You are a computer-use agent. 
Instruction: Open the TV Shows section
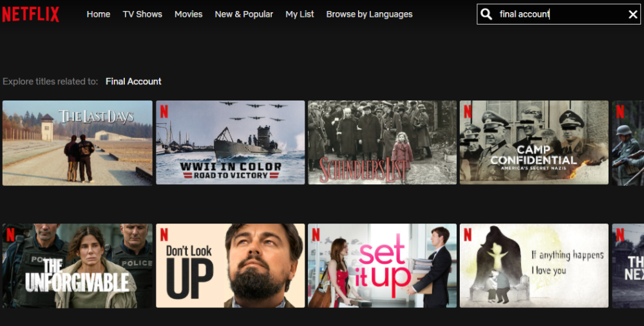click(142, 14)
